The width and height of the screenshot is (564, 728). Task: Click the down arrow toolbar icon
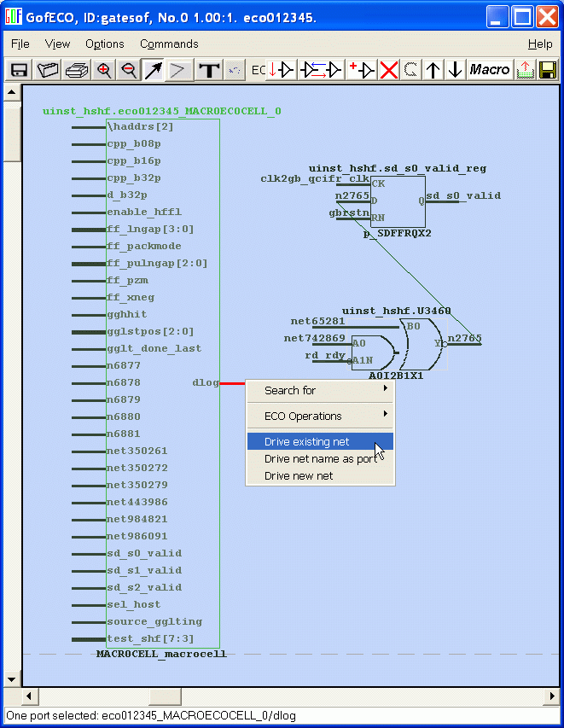[x=455, y=70]
